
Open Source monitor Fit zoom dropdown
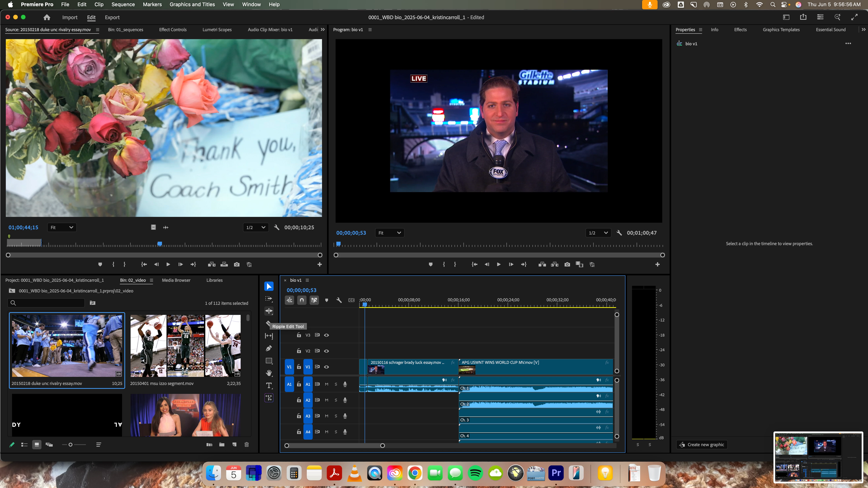(62, 227)
